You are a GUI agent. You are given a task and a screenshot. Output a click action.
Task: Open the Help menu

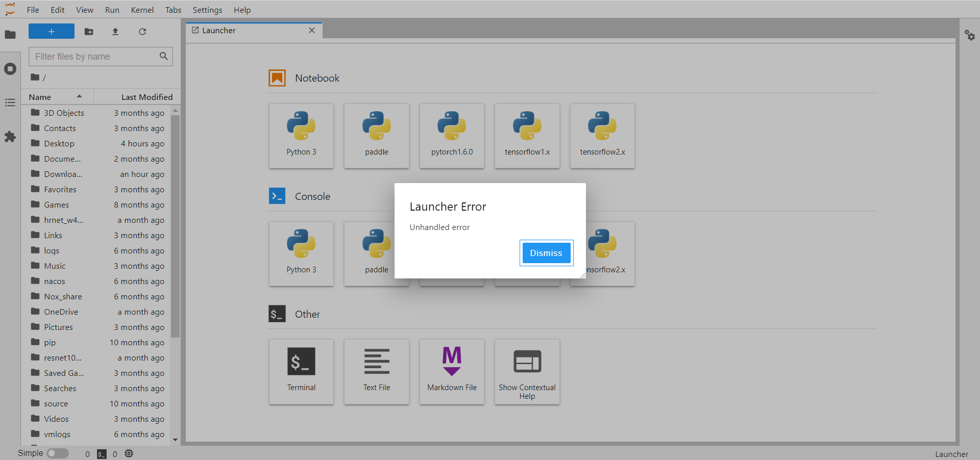242,10
